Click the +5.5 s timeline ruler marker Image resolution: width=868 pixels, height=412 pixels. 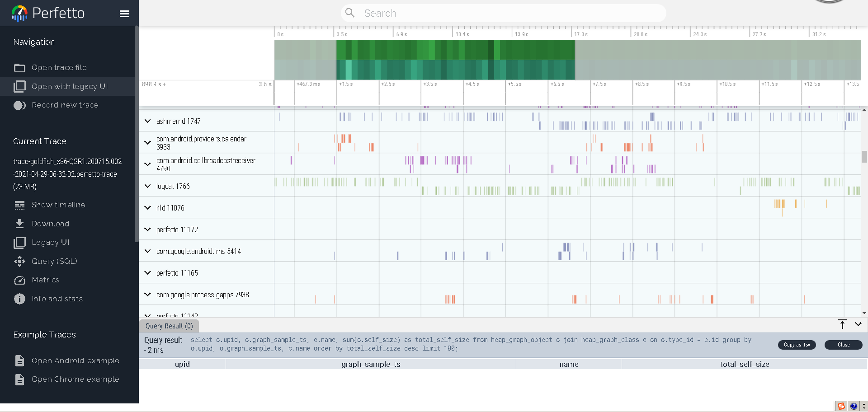514,84
